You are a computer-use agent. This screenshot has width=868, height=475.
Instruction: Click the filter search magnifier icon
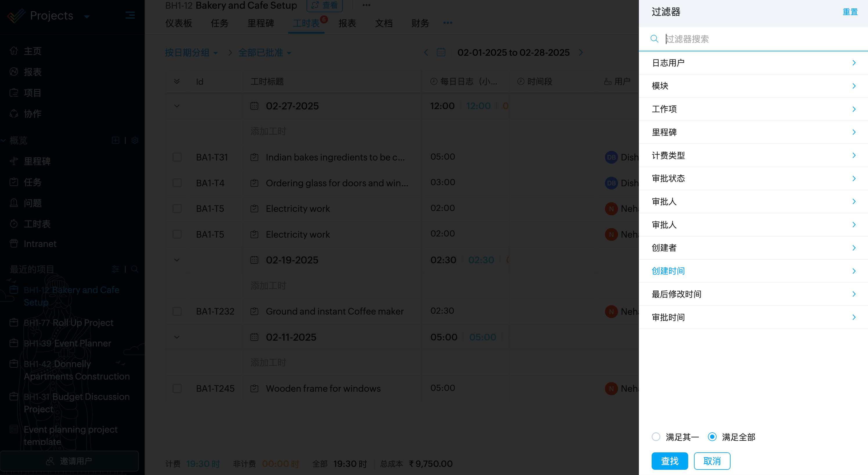coord(654,39)
